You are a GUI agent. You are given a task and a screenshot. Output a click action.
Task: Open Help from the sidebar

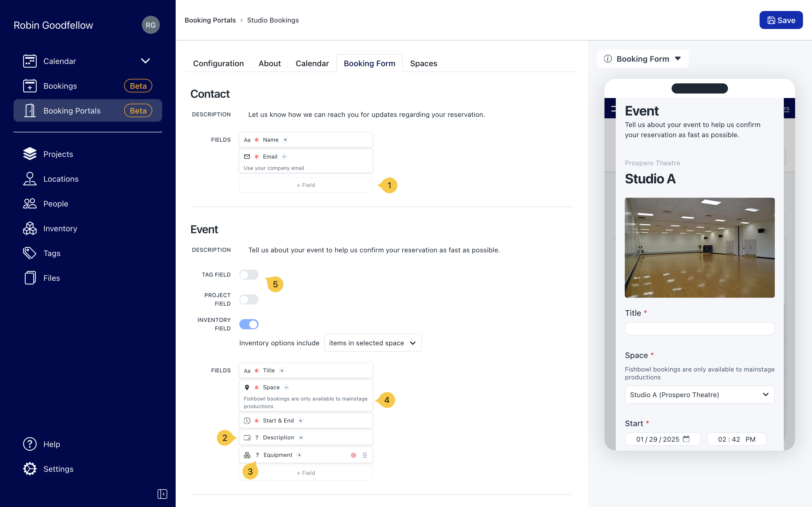[x=51, y=444]
